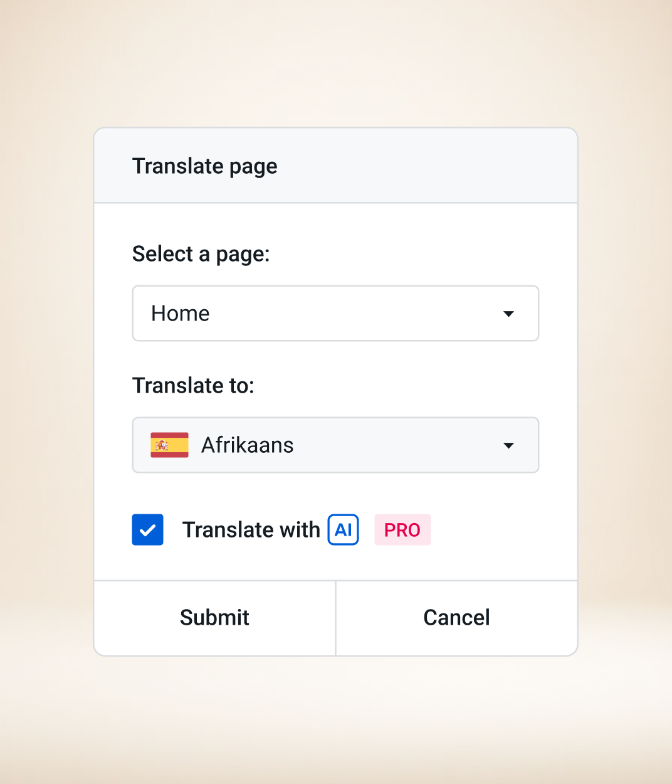Click the checkmark inside the blue checkbox
672x784 pixels.
147,529
